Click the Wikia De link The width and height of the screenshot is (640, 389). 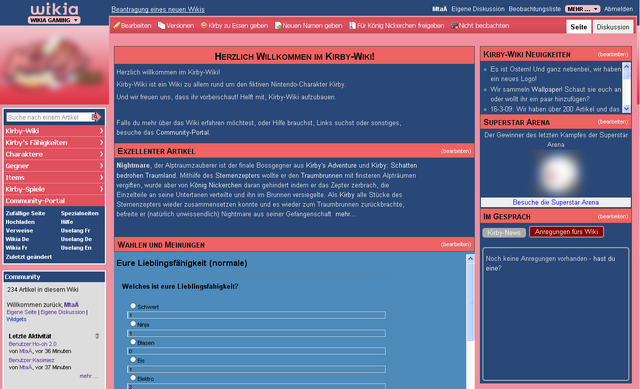tap(17, 239)
